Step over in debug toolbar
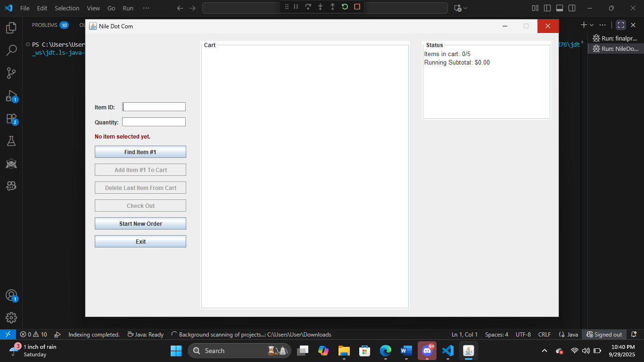 308,7
